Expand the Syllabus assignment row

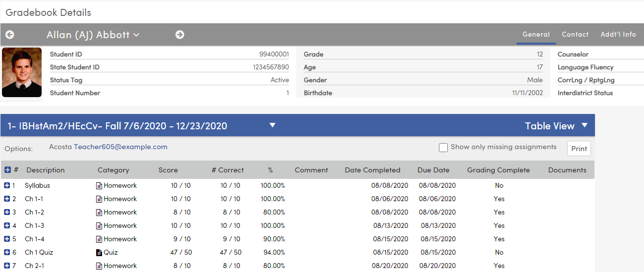(x=7, y=185)
